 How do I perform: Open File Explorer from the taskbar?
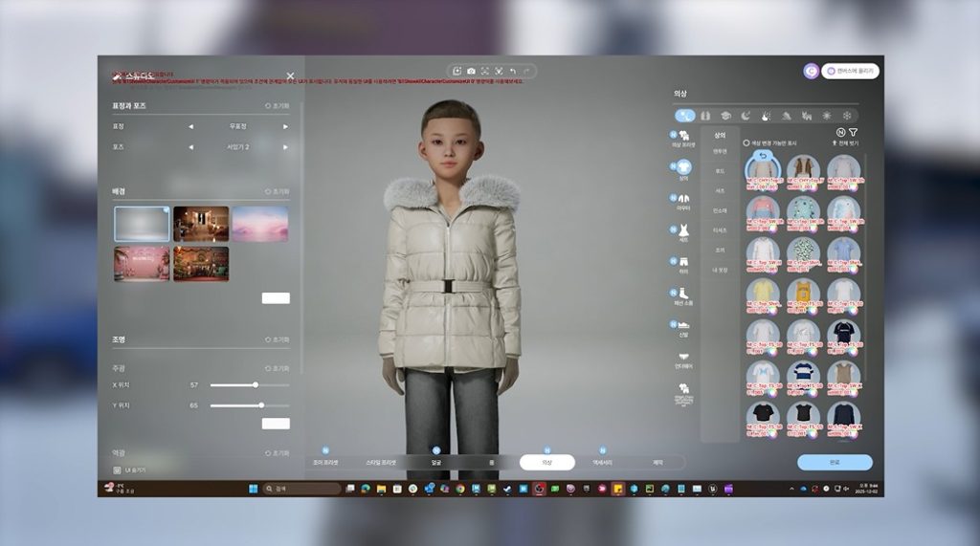click(x=381, y=489)
